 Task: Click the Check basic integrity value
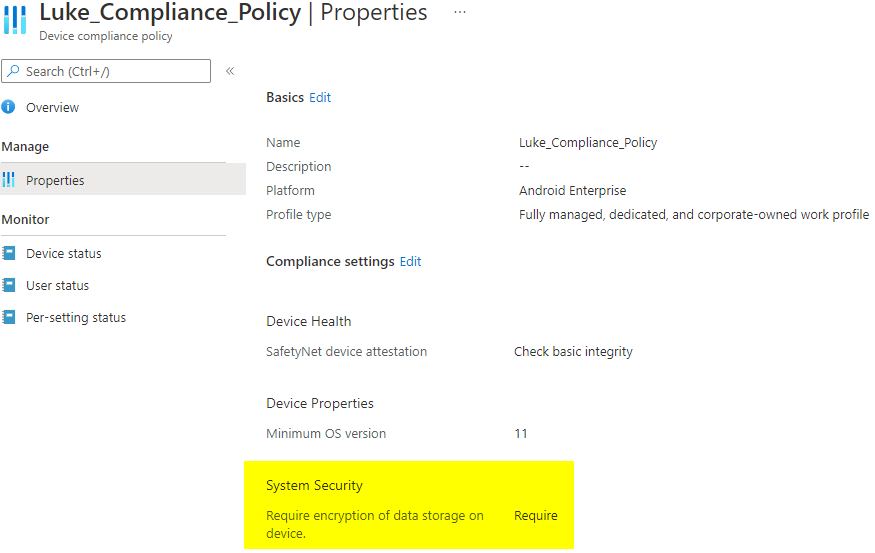tap(573, 352)
